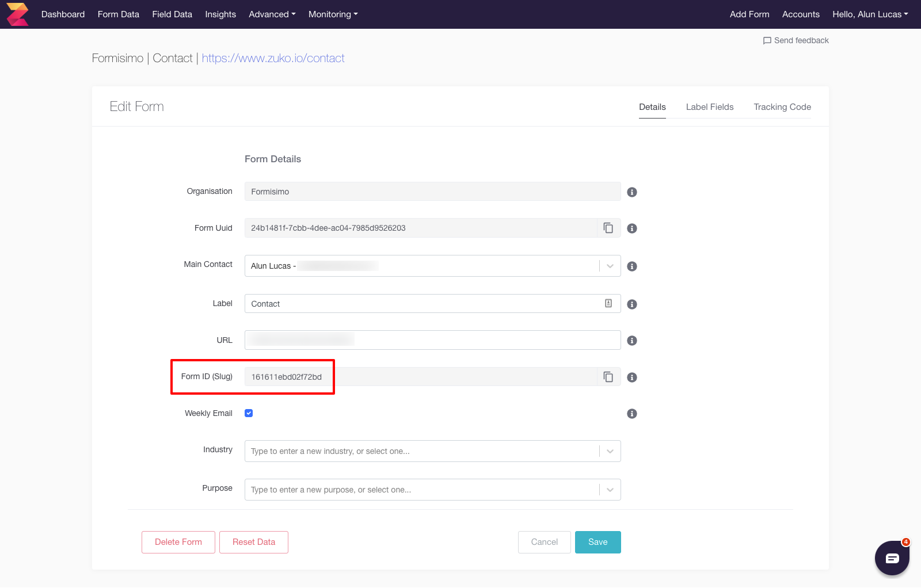This screenshot has width=921, height=588.
Task: Show info for Label field
Action: click(x=632, y=304)
